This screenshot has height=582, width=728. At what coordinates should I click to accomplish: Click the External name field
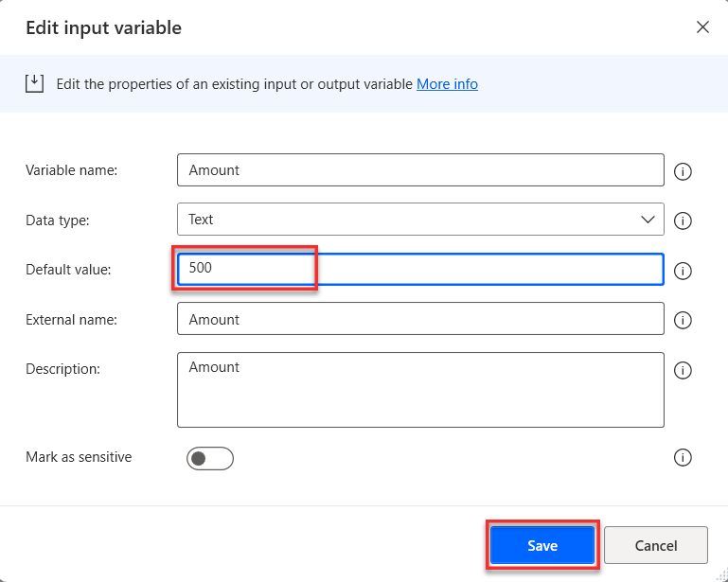[x=420, y=318]
